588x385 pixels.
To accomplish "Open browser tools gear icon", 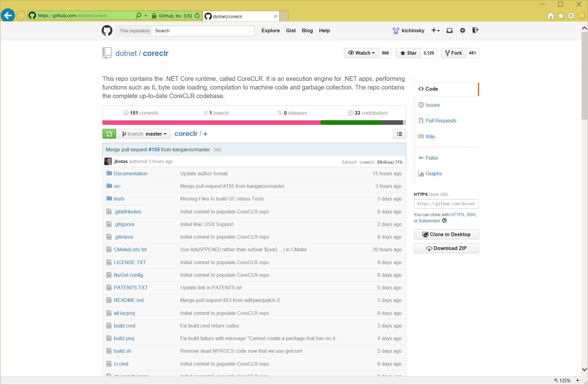I will tap(571, 16).
